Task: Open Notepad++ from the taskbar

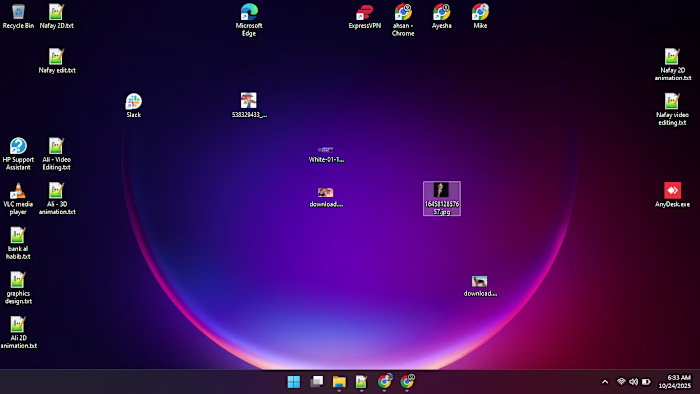Action: pyautogui.click(x=361, y=382)
